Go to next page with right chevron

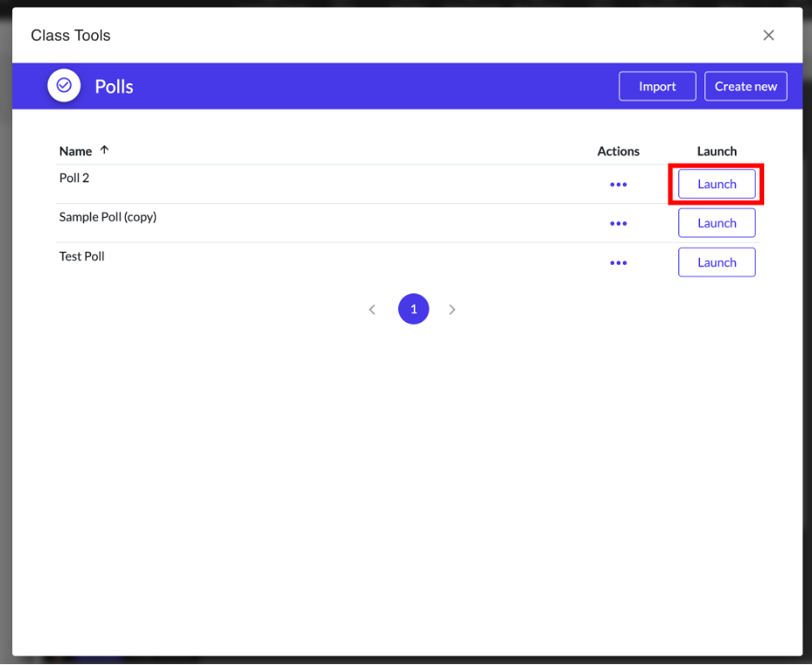pos(452,310)
